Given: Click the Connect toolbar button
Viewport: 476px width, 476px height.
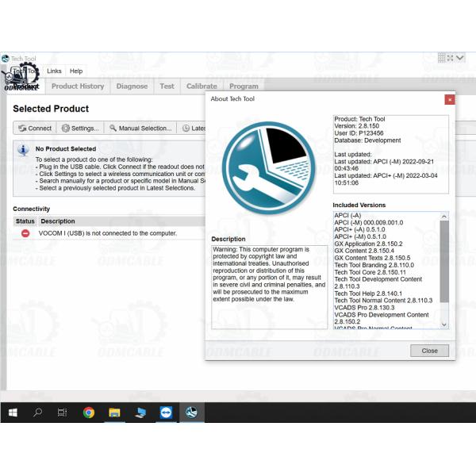Looking at the screenshot, I should [x=34, y=128].
